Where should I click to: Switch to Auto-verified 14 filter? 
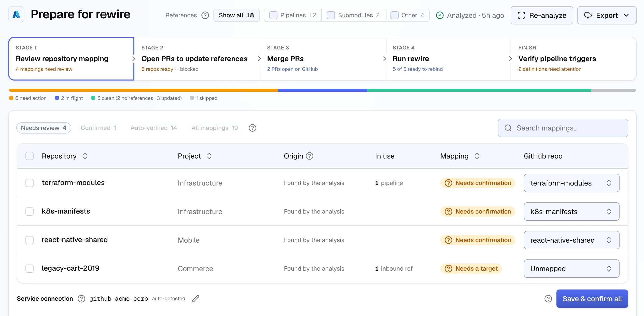[154, 128]
